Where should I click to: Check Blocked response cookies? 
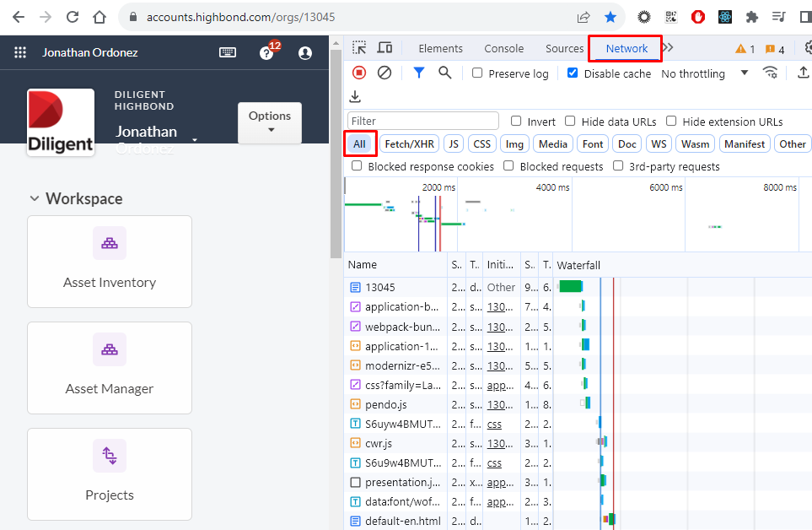357,165
